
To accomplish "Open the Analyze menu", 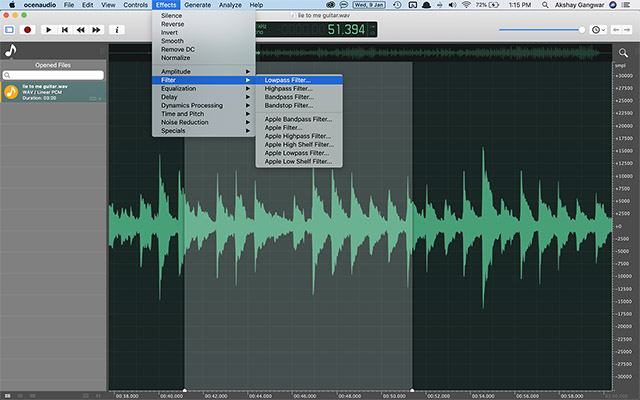I will click(x=230, y=5).
